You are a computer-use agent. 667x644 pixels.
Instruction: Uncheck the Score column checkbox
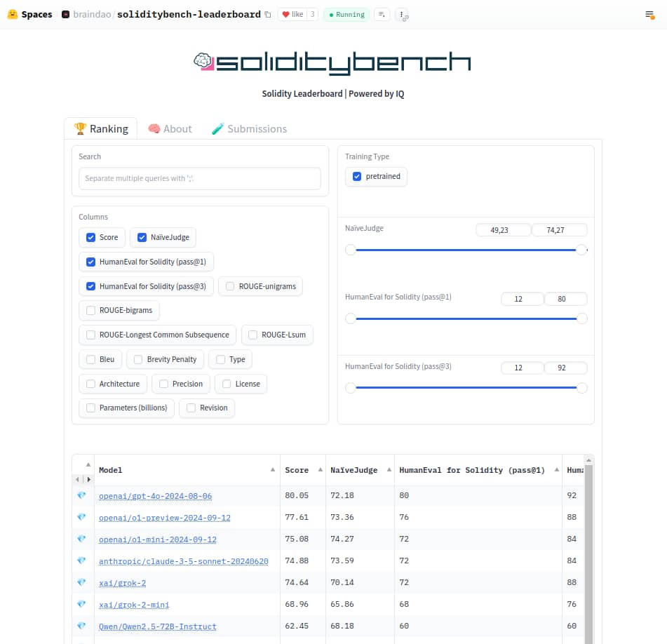pos(90,237)
